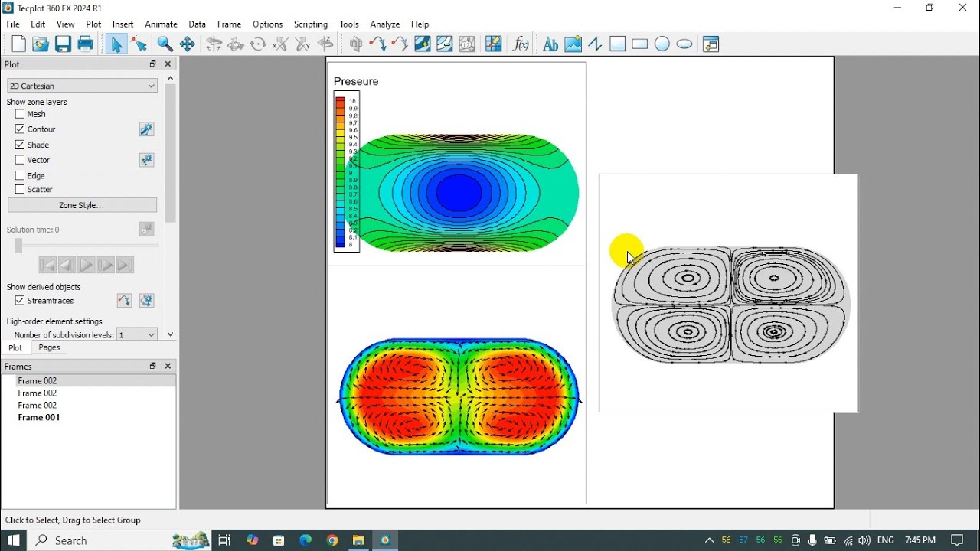This screenshot has height=551, width=980.
Task: Select the Create Frame tool
Action: pos(711,44)
